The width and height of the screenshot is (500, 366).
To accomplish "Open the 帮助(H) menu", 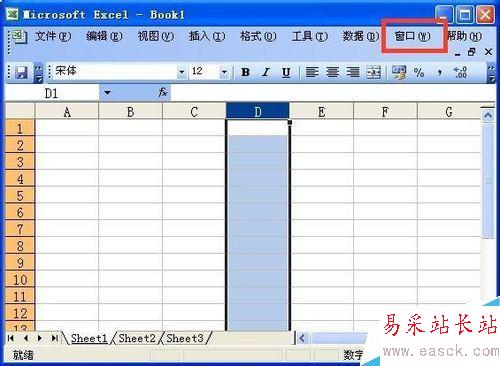I will [x=464, y=36].
